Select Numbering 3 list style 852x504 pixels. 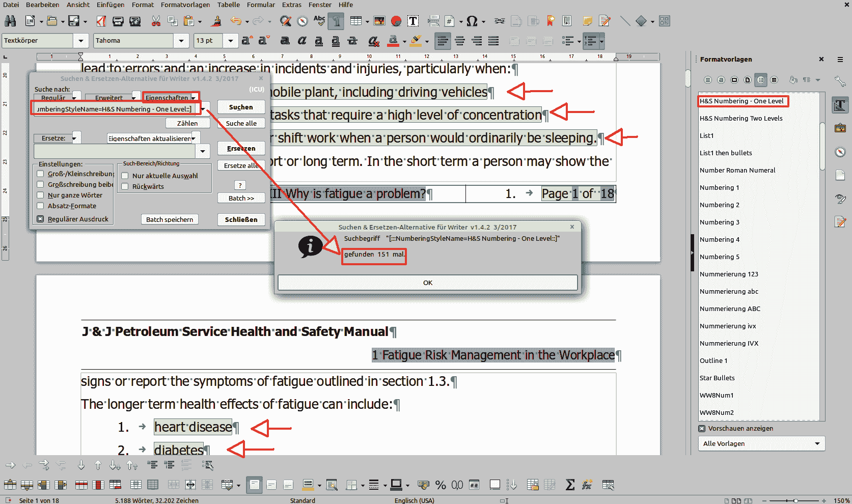click(720, 222)
